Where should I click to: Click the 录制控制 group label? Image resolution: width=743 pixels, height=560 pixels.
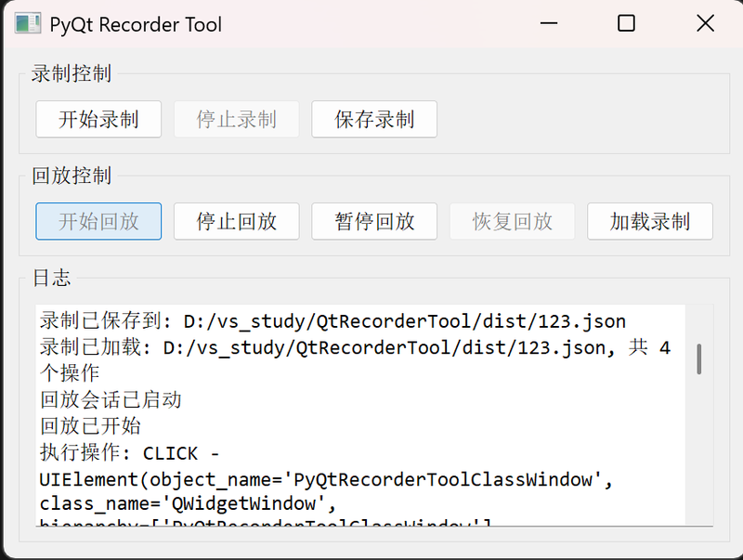pyautogui.click(x=72, y=73)
